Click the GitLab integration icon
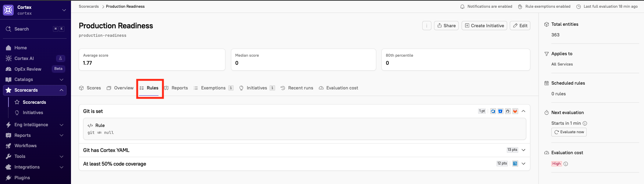The image size is (644, 184). (x=515, y=111)
